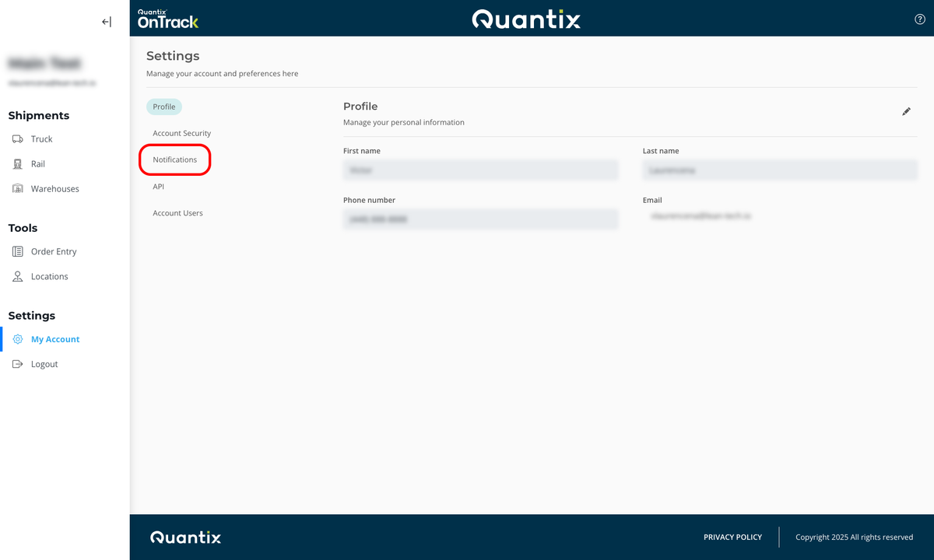934x560 pixels.
Task: Click the Quantix OnTrack logo
Action: pyautogui.click(x=167, y=17)
